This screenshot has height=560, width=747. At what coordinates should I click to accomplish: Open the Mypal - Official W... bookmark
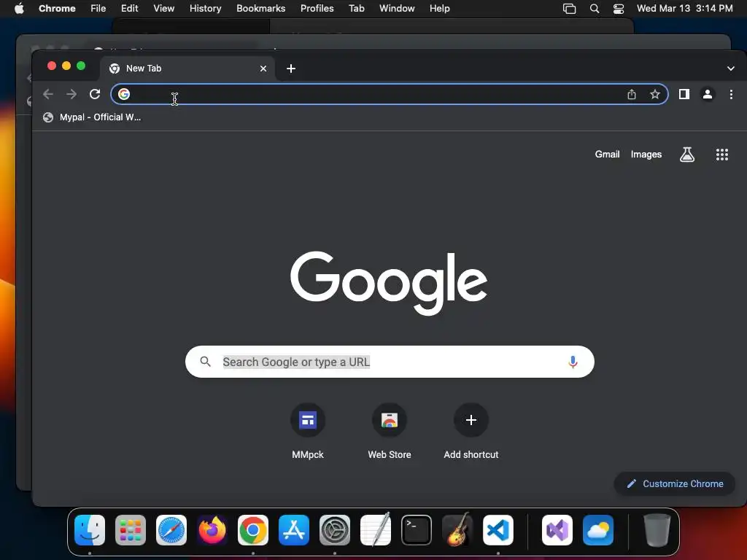pyautogui.click(x=92, y=117)
